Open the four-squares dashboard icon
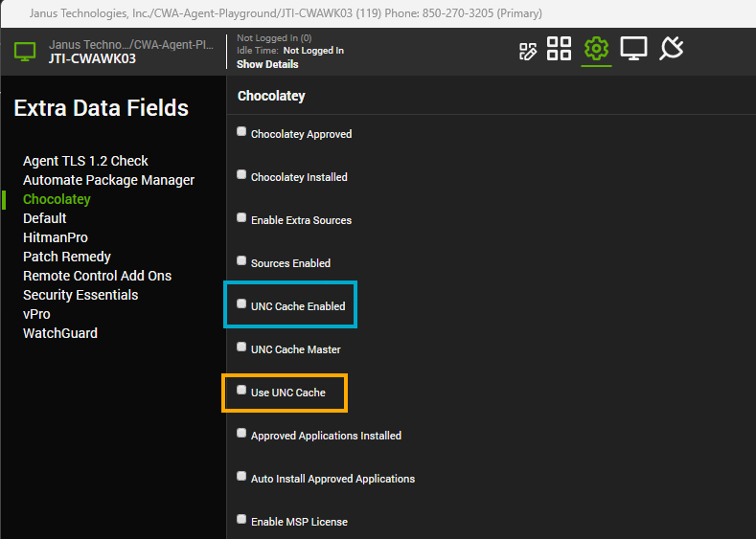The image size is (756, 539). click(x=559, y=49)
